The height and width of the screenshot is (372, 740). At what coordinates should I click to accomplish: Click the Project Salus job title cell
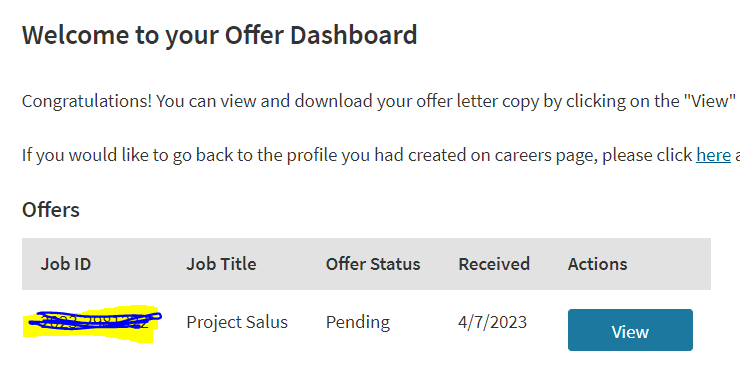pyautogui.click(x=237, y=322)
